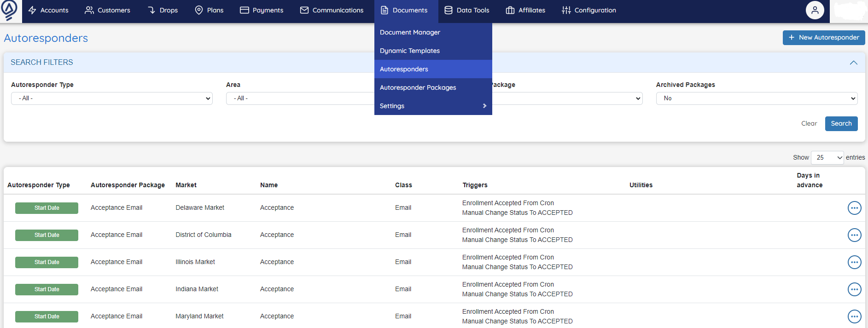Click the New Autoresponder button
Image resolution: width=868 pixels, height=328 pixels.
coord(824,38)
